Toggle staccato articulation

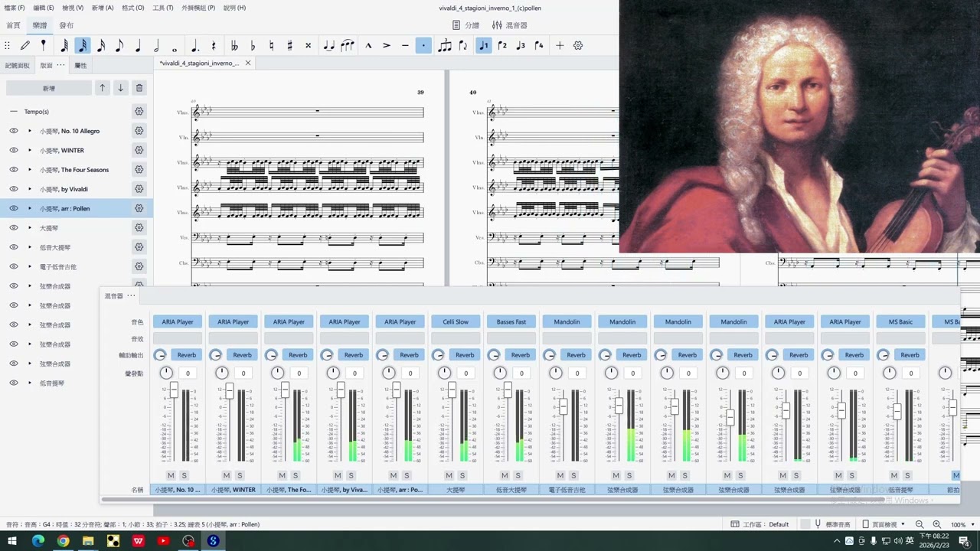click(423, 46)
